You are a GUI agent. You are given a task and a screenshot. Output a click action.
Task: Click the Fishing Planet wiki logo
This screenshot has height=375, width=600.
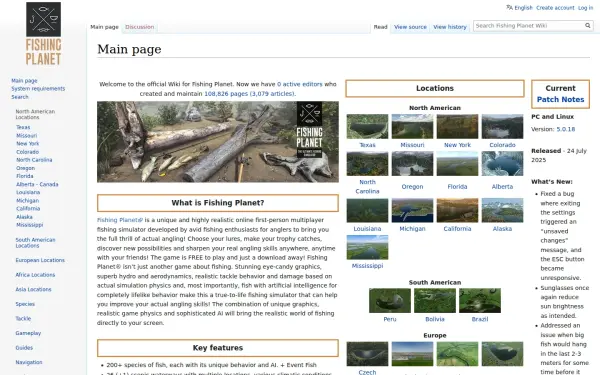click(43, 33)
